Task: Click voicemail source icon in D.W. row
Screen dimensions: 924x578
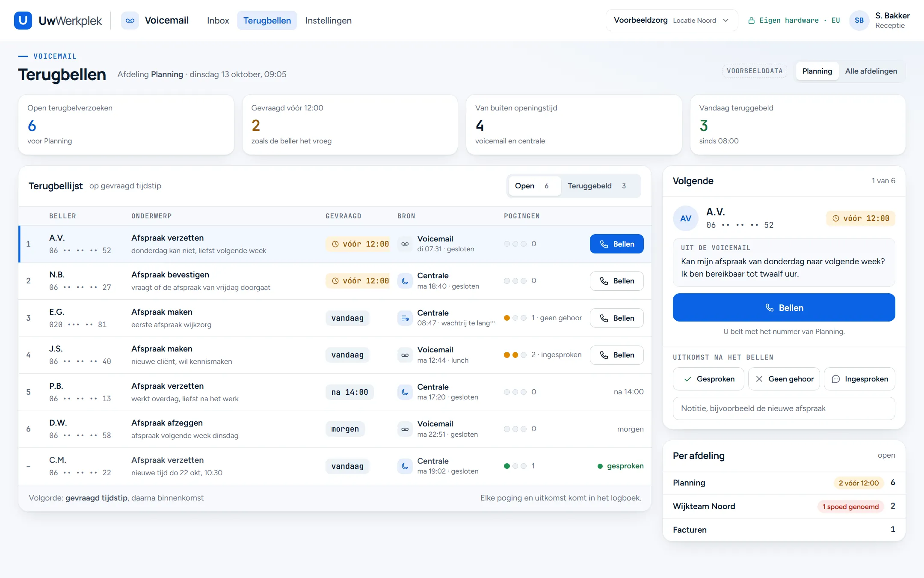Action: pyautogui.click(x=405, y=429)
